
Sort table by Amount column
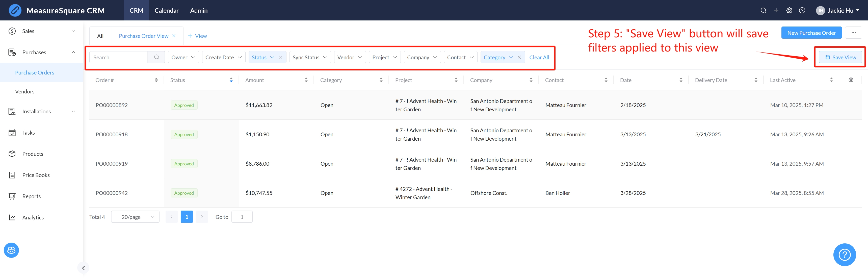coord(306,80)
